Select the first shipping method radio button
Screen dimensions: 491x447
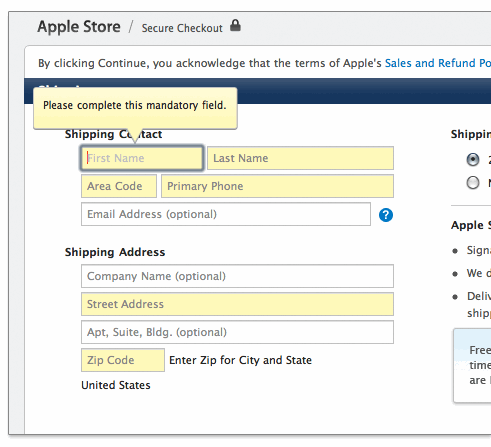[473, 160]
